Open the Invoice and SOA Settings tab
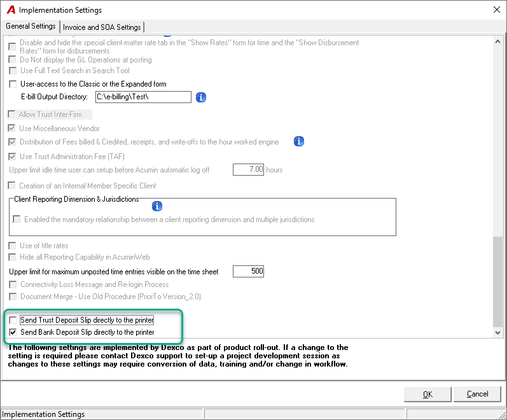Viewport: 507px width, 420px height. click(102, 27)
